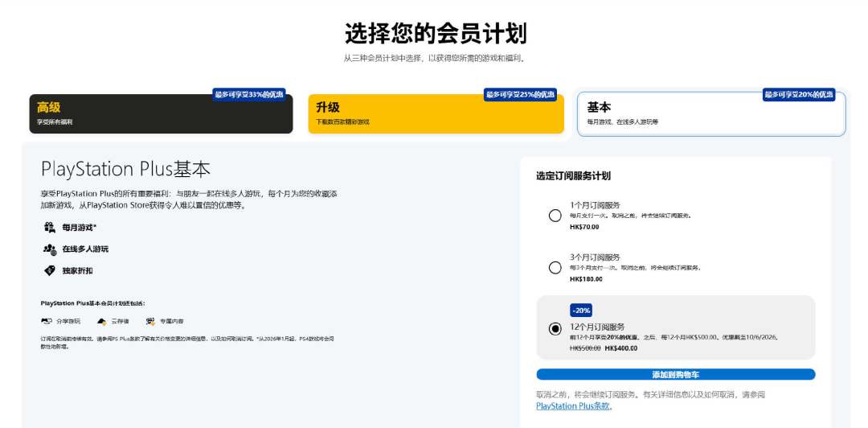The height and width of the screenshot is (428, 868).
Task: Click the 专属内容 exclusive content icon
Action: click(150, 321)
